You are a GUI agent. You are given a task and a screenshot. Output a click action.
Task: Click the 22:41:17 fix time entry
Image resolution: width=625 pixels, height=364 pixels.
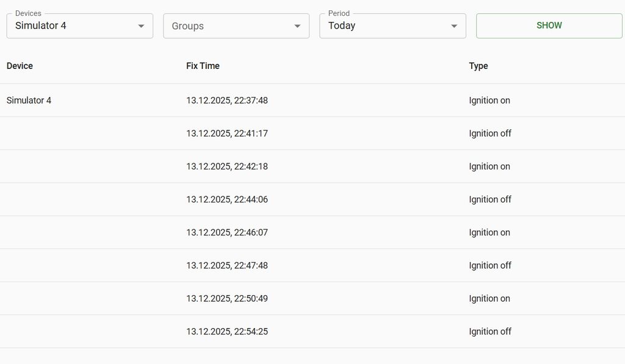(x=227, y=134)
